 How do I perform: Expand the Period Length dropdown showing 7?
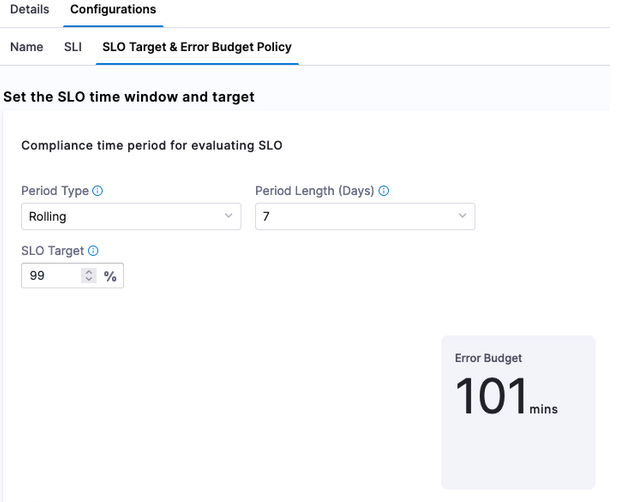(x=364, y=216)
